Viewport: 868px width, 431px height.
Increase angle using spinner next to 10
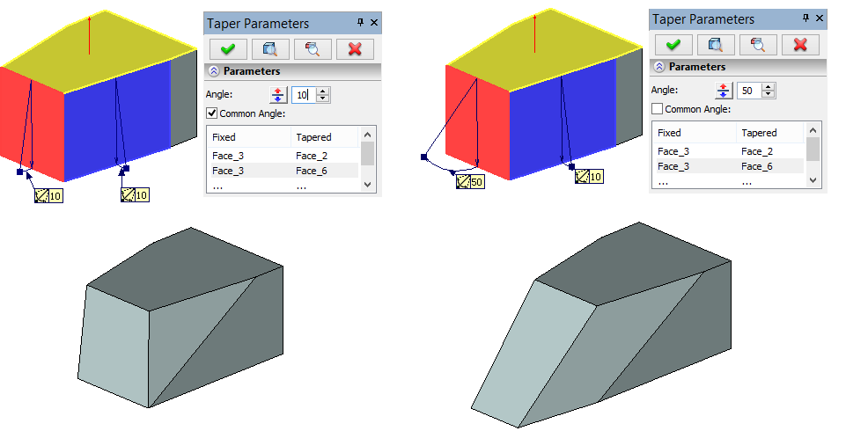point(322,91)
